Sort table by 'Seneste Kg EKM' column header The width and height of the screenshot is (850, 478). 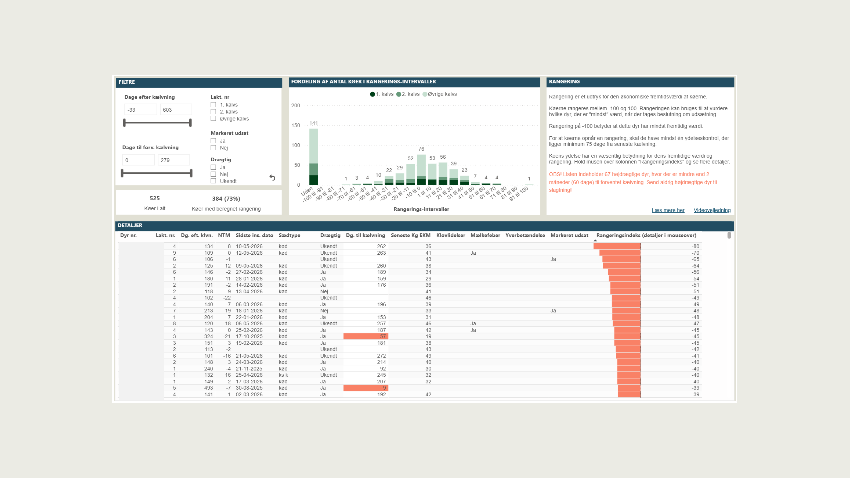coord(410,235)
